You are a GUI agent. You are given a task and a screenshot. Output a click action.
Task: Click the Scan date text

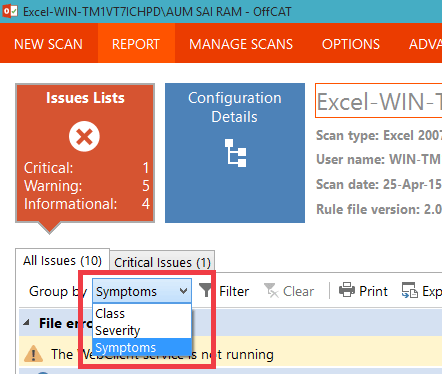[379, 184]
